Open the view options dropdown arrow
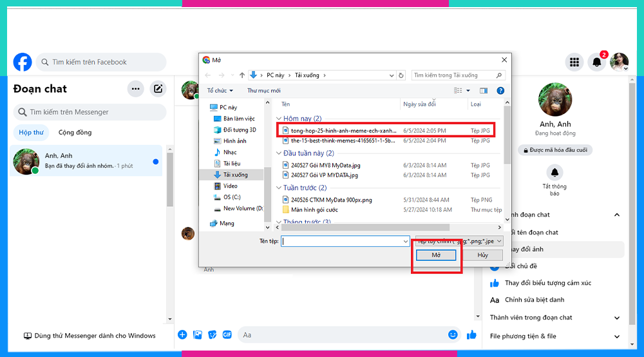The width and height of the screenshot is (644, 357). [468, 91]
